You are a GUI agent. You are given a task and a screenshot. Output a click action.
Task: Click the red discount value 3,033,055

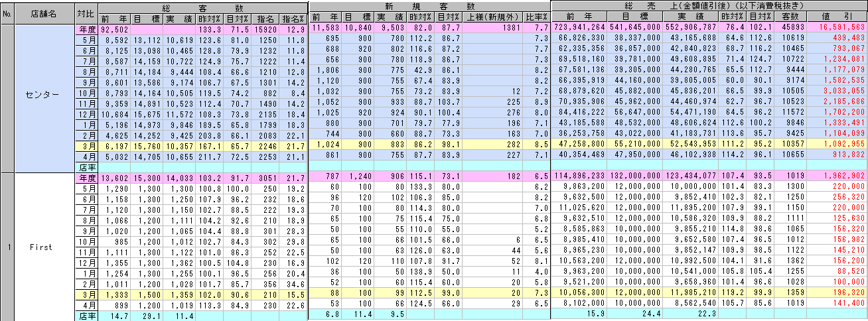point(843,90)
